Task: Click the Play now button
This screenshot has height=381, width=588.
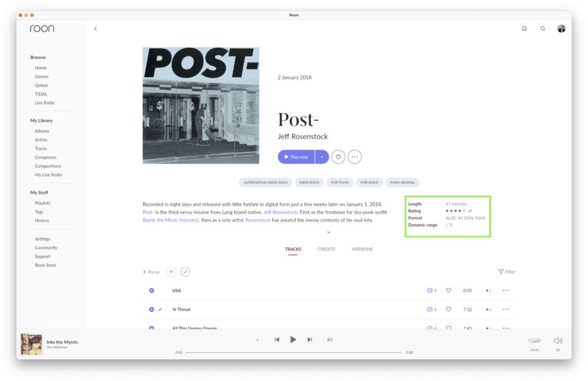Action: click(x=296, y=157)
